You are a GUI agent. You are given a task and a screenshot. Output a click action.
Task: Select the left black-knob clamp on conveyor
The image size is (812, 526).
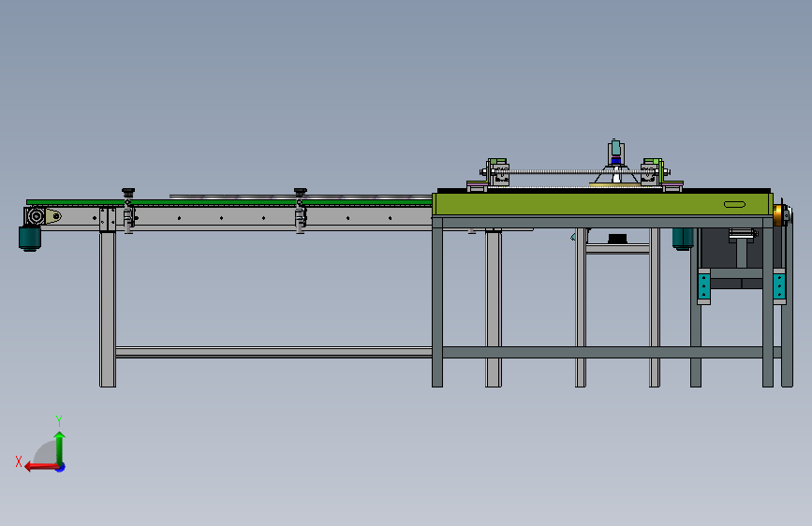tap(128, 212)
